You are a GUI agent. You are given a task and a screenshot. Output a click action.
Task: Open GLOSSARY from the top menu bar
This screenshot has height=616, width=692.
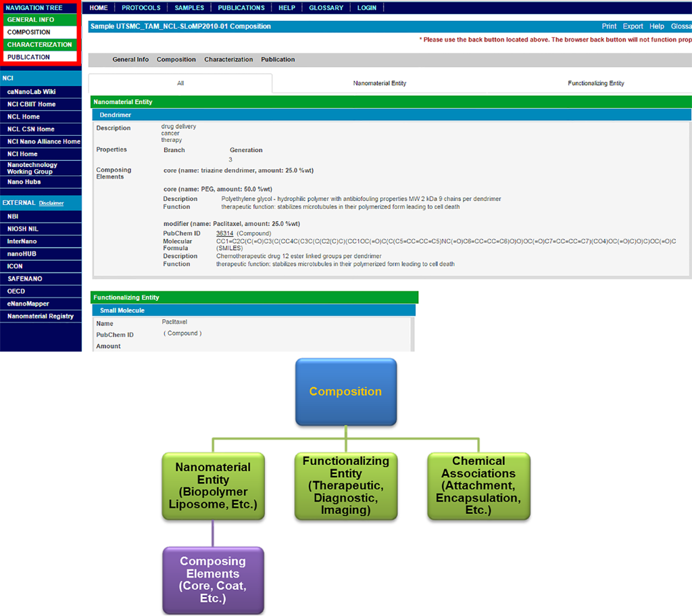pos(326,7)
